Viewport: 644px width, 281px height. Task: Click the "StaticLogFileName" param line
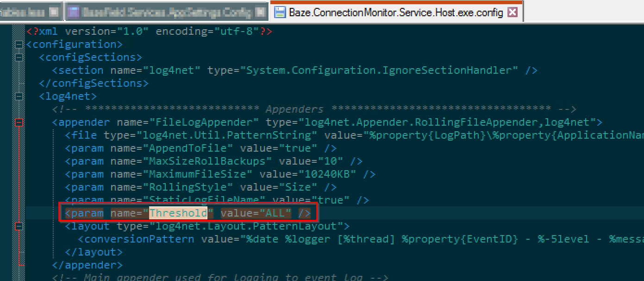pyautogui.click(x=217, y=200)
